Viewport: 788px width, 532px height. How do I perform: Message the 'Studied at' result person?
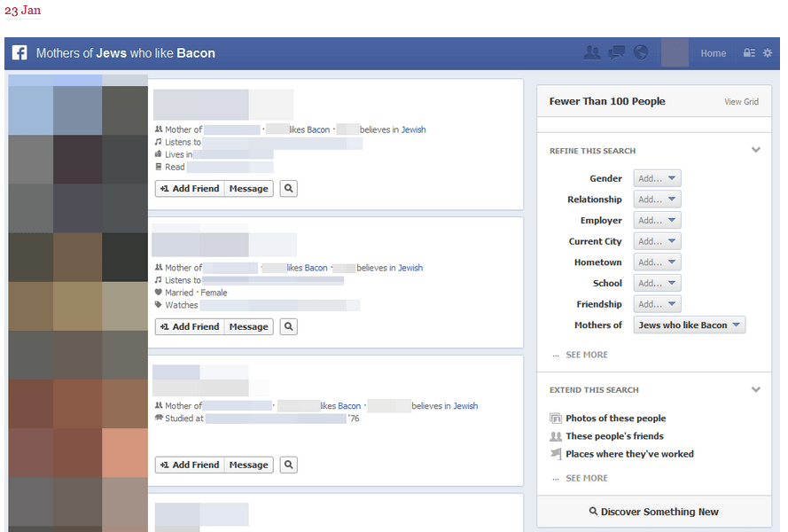[249, 465]
